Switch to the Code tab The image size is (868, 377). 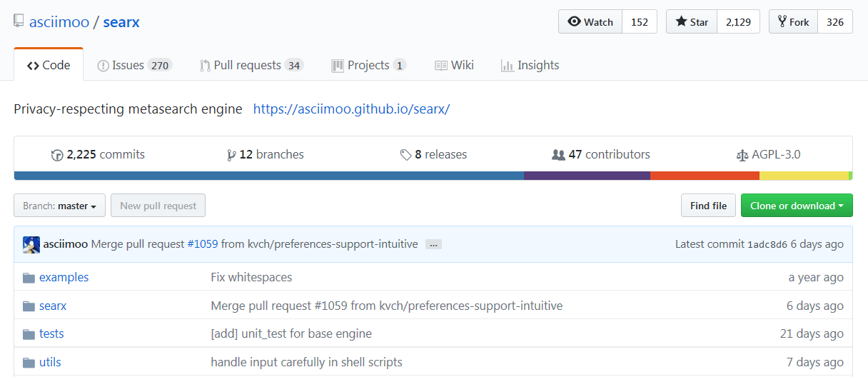pos(49,65)
